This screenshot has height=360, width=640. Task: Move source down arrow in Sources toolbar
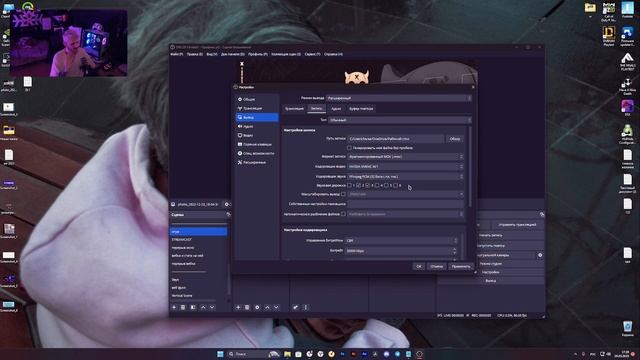click(276, 307)
